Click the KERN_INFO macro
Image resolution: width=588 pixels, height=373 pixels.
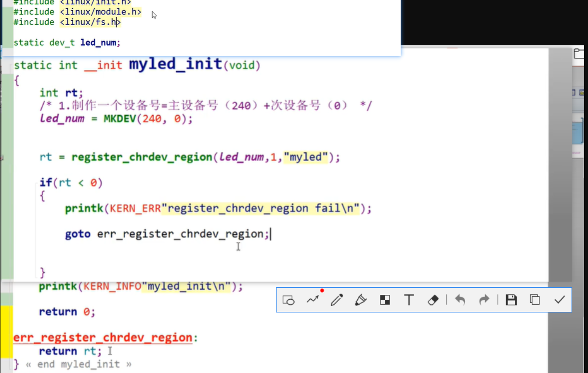tap(113, 287)
